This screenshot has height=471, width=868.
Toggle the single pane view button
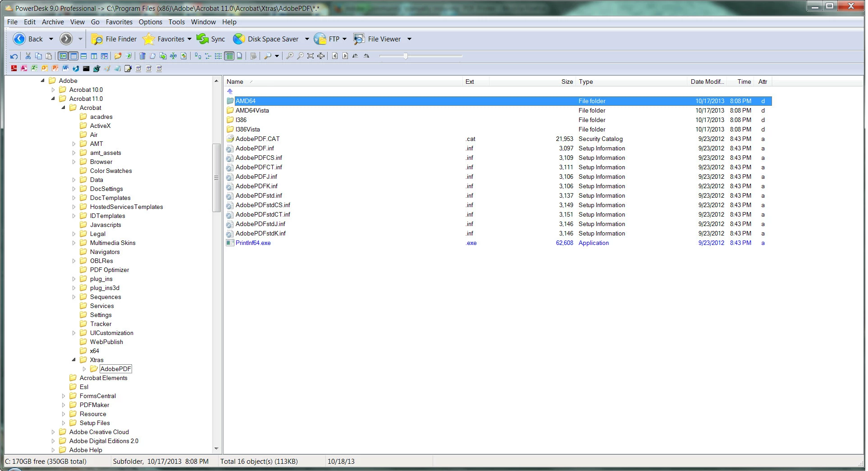tap(73, 56)
